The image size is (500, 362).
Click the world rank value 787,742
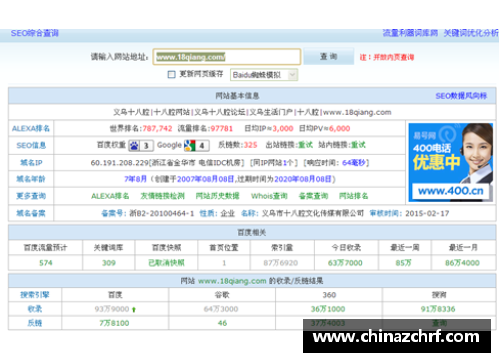point(157,129)
